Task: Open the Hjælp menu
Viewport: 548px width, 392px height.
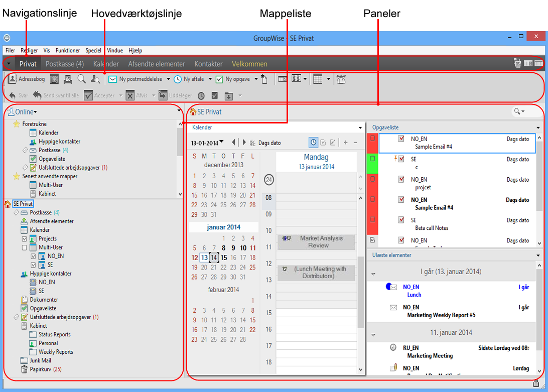Action: pos(135,50)
